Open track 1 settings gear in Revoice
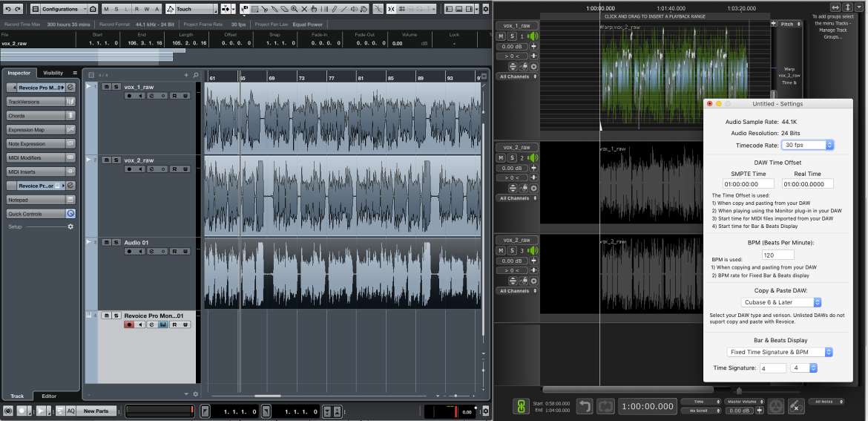This screenshot has width=868, height=421. coord(533,67)
